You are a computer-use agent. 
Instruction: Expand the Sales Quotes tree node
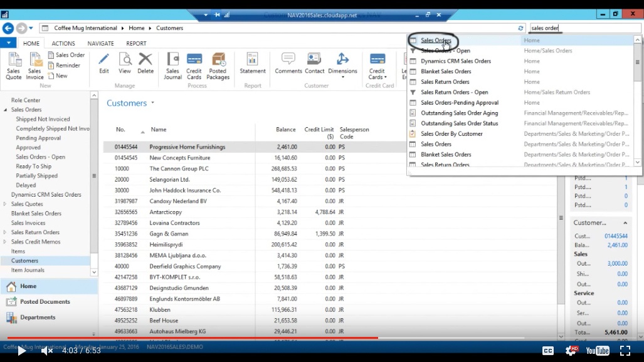(x=5, y=204)
